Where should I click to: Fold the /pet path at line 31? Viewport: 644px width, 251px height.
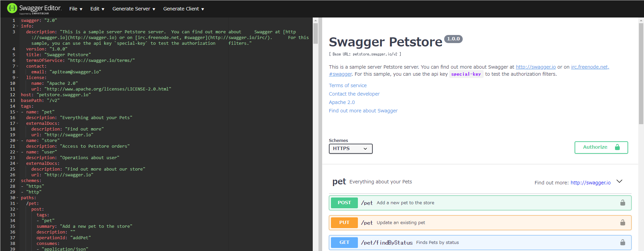coord(18,203)
